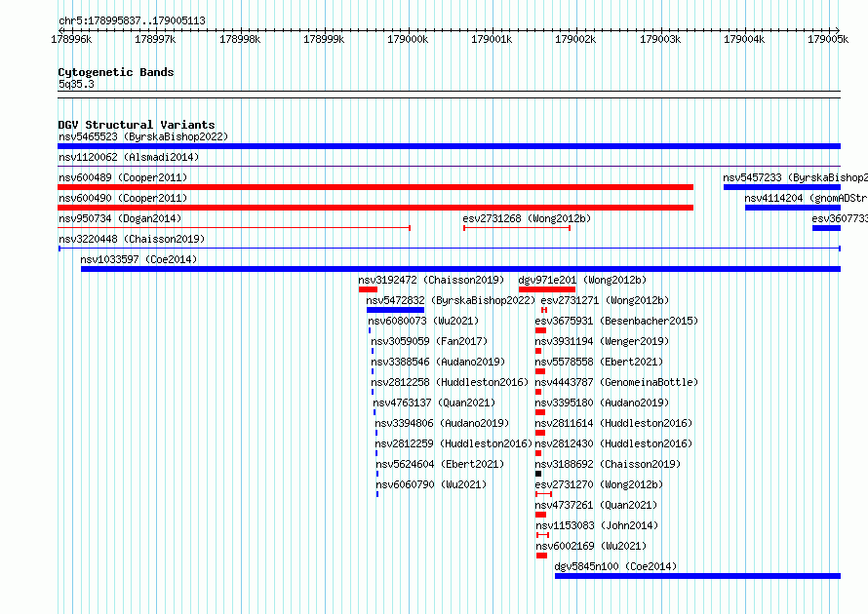Click nsv5457233 variant label at right

click(795, 177)
